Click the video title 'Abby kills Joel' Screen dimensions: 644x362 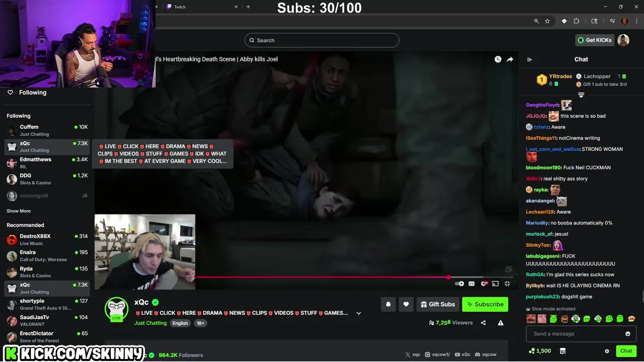tap(259, 59)
